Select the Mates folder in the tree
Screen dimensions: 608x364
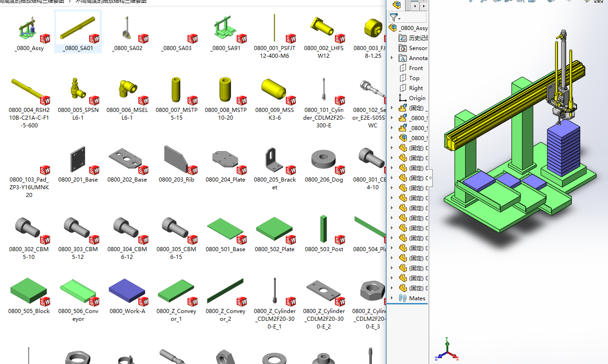point(412,298)
